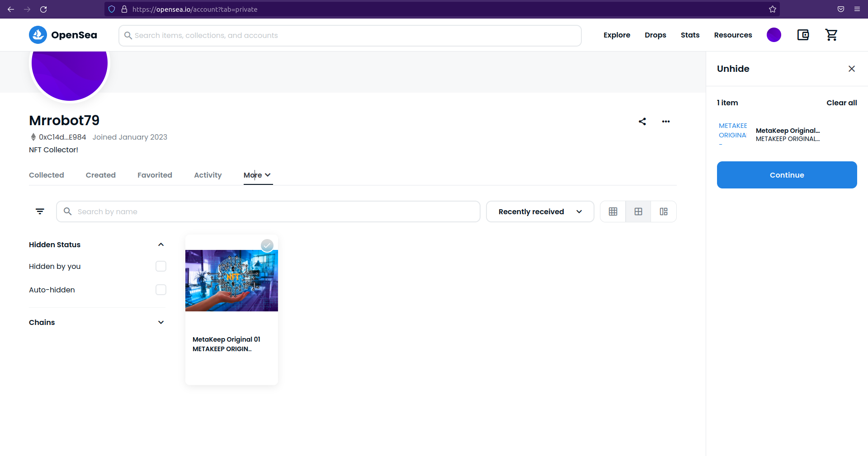
Task: Enable the Auto-hidden checkbox
Action: click(161, 290)
